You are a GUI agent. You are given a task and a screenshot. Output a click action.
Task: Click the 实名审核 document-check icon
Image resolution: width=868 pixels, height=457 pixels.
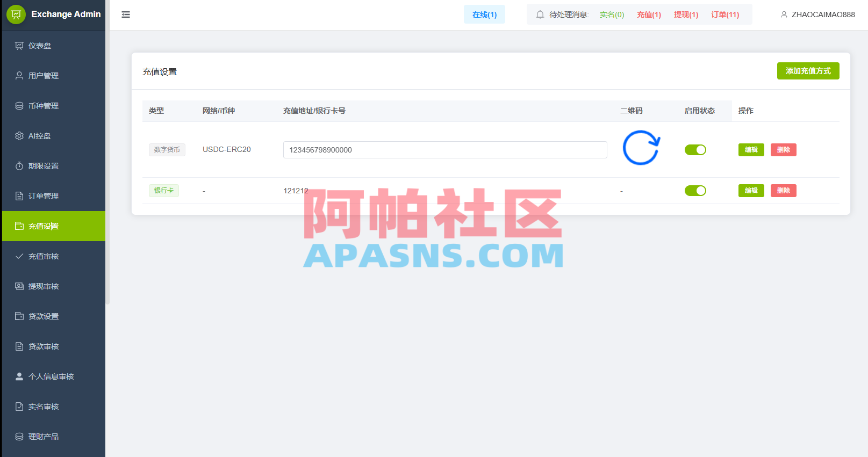pos(19,407)
